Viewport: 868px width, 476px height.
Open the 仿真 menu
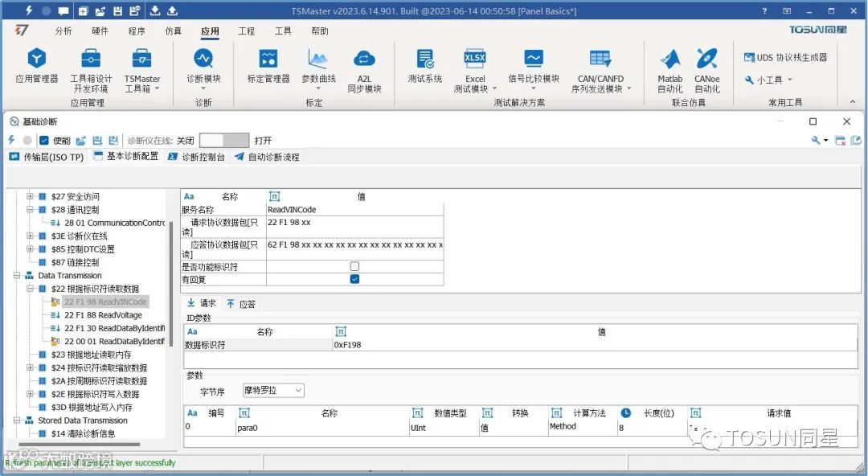[x=174, y=31]
